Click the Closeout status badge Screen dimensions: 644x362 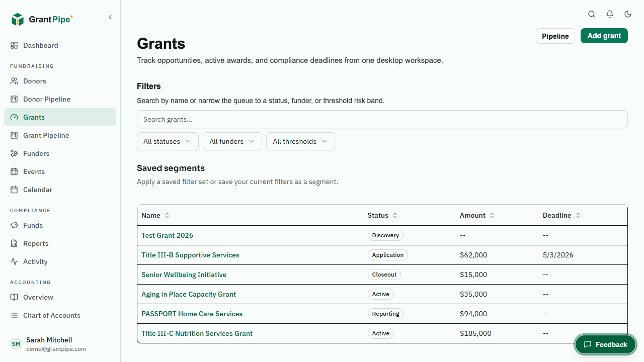click(x=384, y=275)
